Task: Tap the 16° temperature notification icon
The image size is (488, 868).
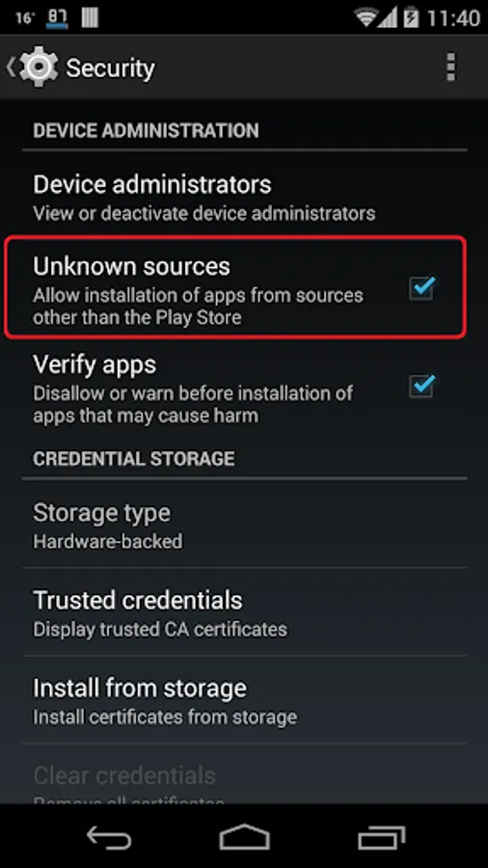Action: click(x=25, y=18)
